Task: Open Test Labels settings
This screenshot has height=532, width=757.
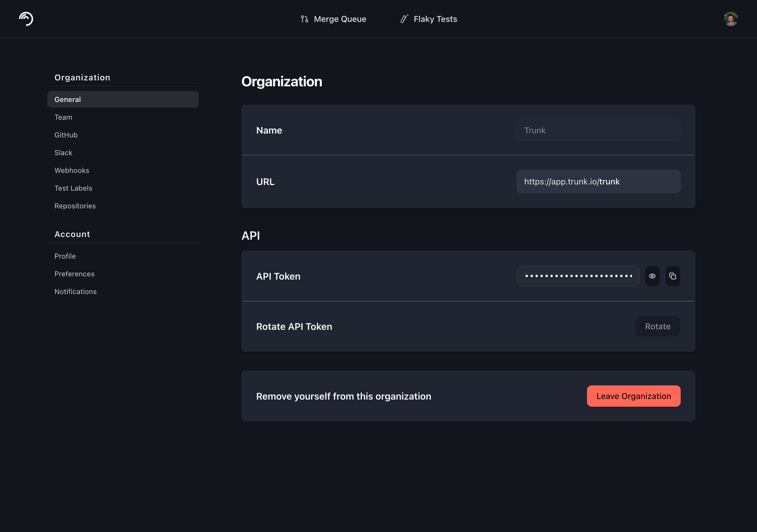Action: click(x=123, y=188)
